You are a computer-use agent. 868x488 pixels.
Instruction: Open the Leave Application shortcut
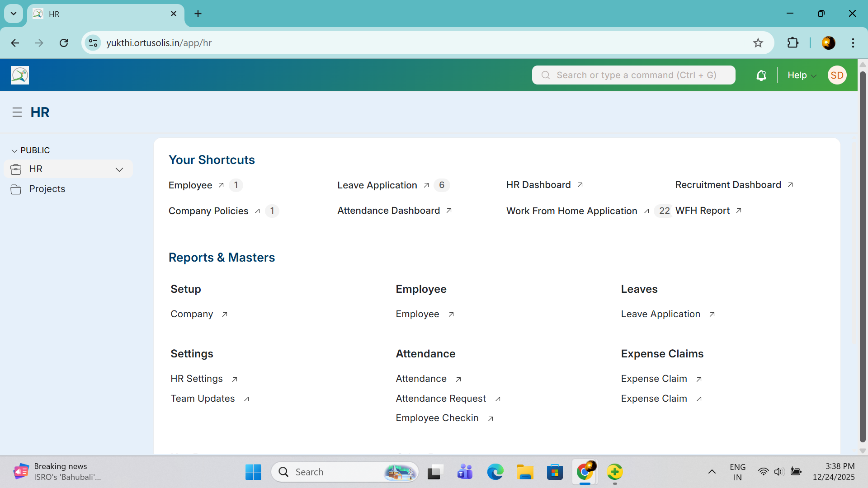[x=377, y=185]
